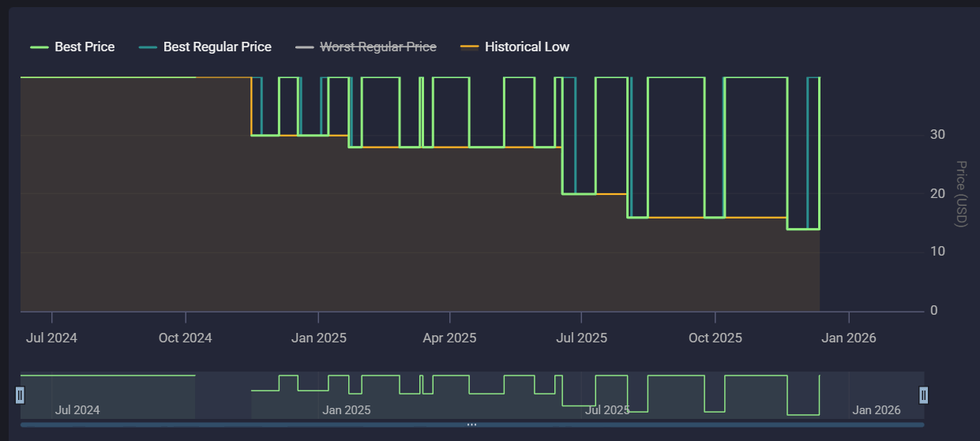This screenshot has height=441, width=980.
Task: Click the Jan 2025 label in navigator
Action: click(347, 410)
